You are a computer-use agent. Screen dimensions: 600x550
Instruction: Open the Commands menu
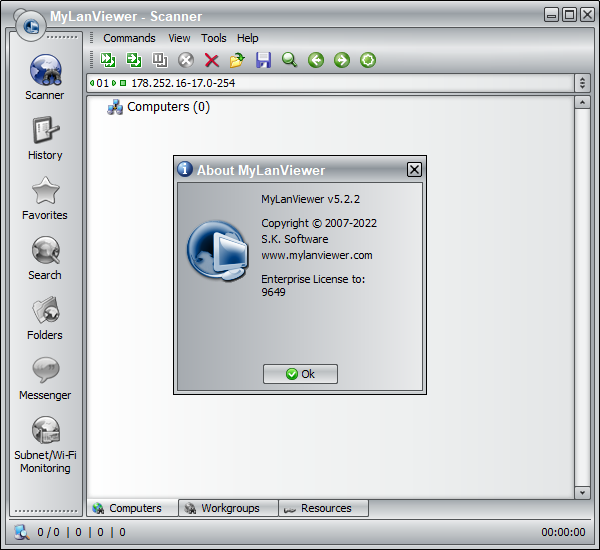click(129, 38)
